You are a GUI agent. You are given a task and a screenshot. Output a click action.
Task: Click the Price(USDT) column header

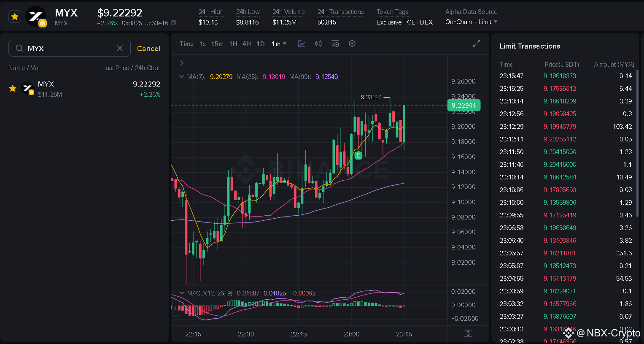tap(562, 65)
